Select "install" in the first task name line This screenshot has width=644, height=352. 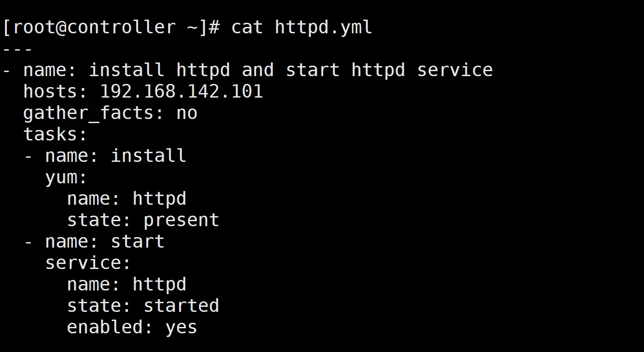point(149,156)
